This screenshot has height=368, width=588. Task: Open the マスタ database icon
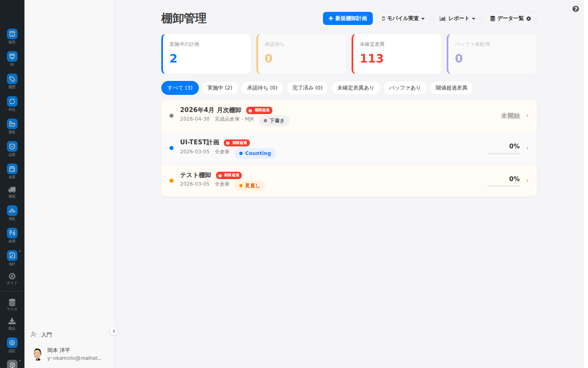coord(12,303)
